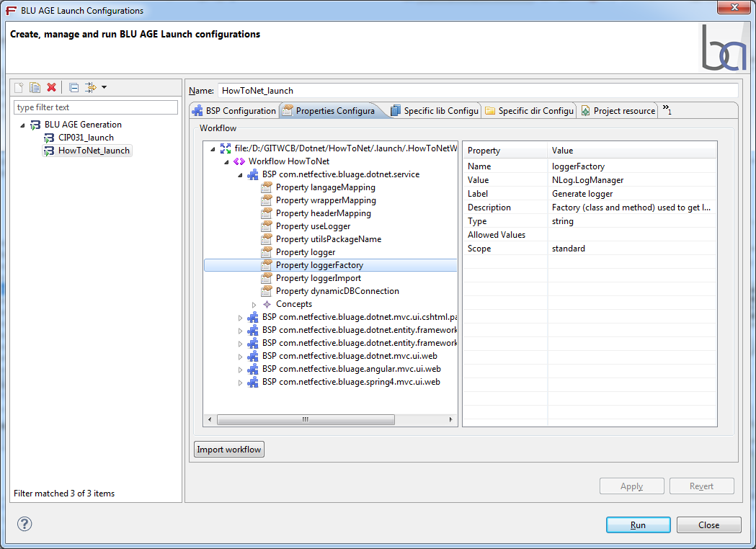This screenshot has height=549, width=756.
Task: Select Property useLogger
Action: pos(313,226)
